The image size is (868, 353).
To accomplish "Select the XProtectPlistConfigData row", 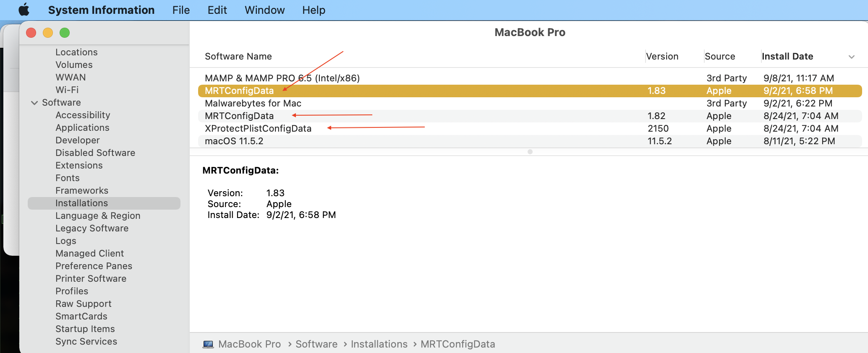I will [x=530, y=128].
